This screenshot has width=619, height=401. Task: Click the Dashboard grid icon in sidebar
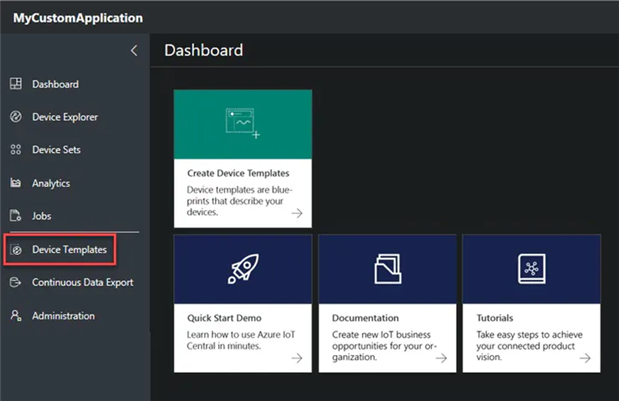16,84
